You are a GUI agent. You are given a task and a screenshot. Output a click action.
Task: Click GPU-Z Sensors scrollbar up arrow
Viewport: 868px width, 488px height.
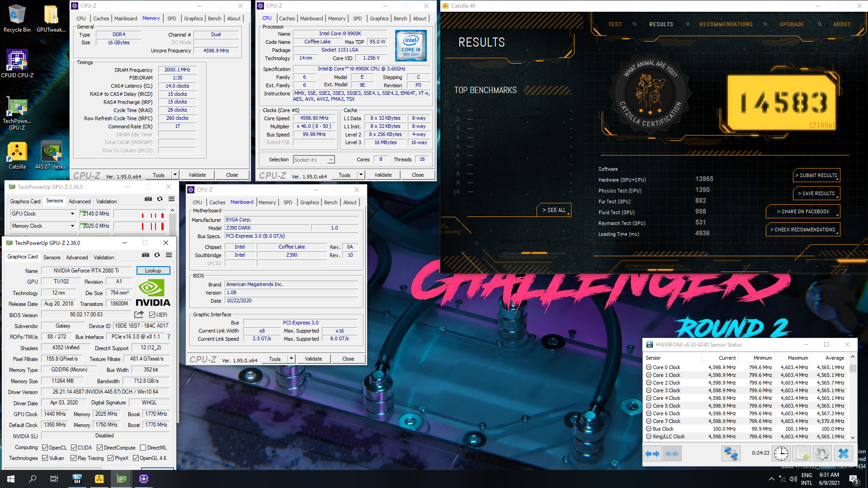172,210
